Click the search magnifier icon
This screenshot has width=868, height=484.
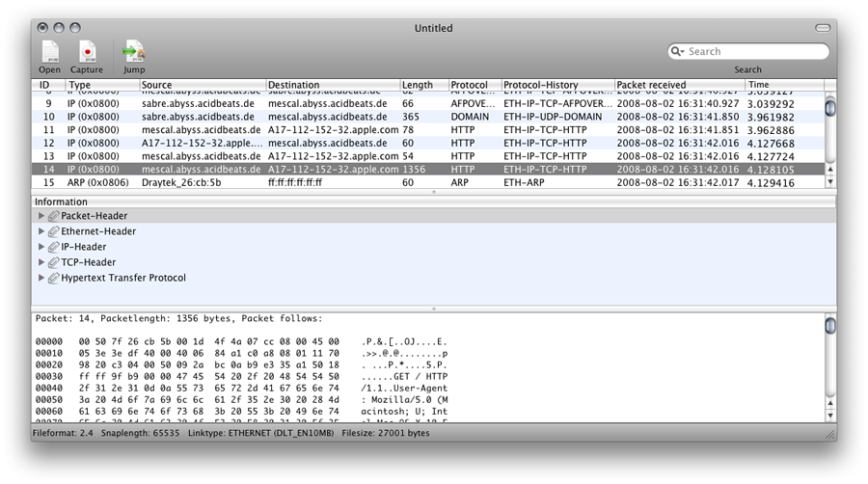pos(677,51)
